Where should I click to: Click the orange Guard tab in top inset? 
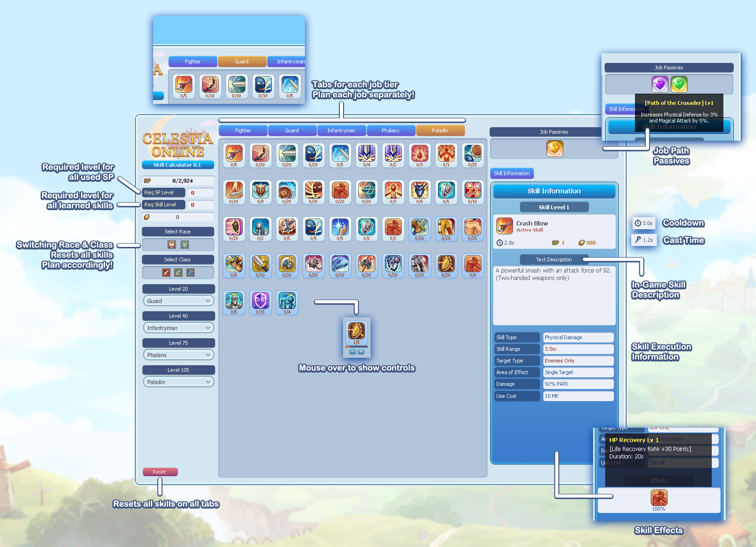[x=242, y=62]
